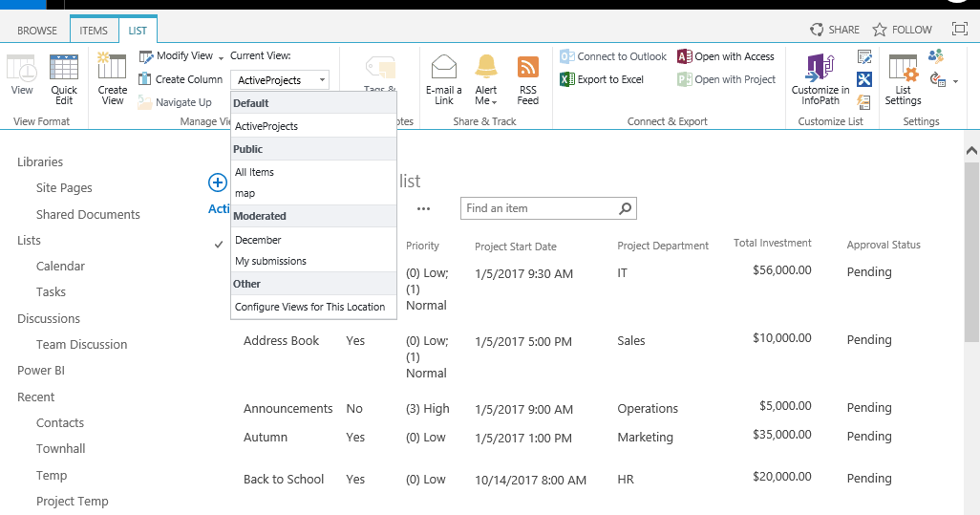This screenshot has height=515, width=980.
Task: Click Create Column in the ribbon
Action: point(181,79)
